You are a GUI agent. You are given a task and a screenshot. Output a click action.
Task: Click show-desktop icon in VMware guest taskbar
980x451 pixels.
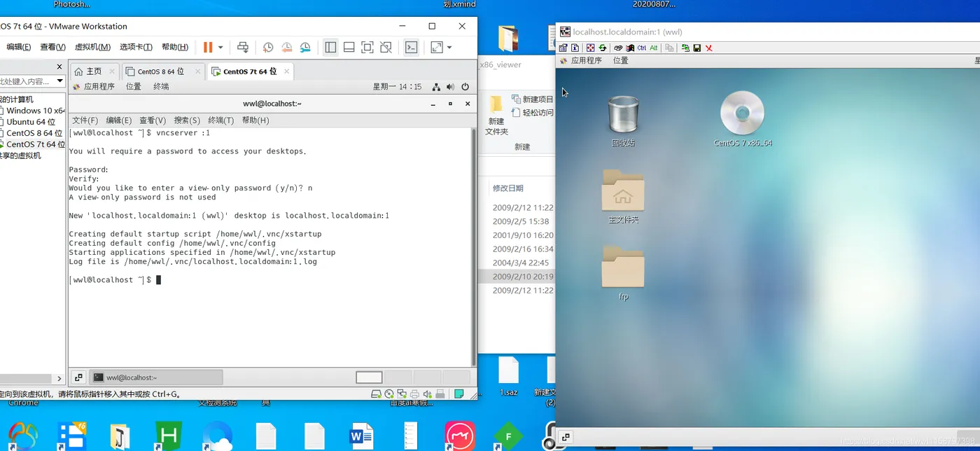[x=78, y=377]
